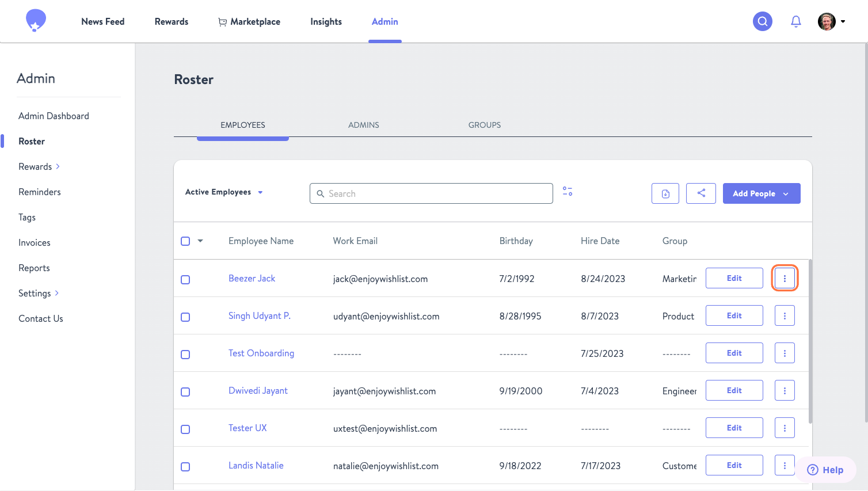Switch to the GROUPS tab

[x=485, y=125]
